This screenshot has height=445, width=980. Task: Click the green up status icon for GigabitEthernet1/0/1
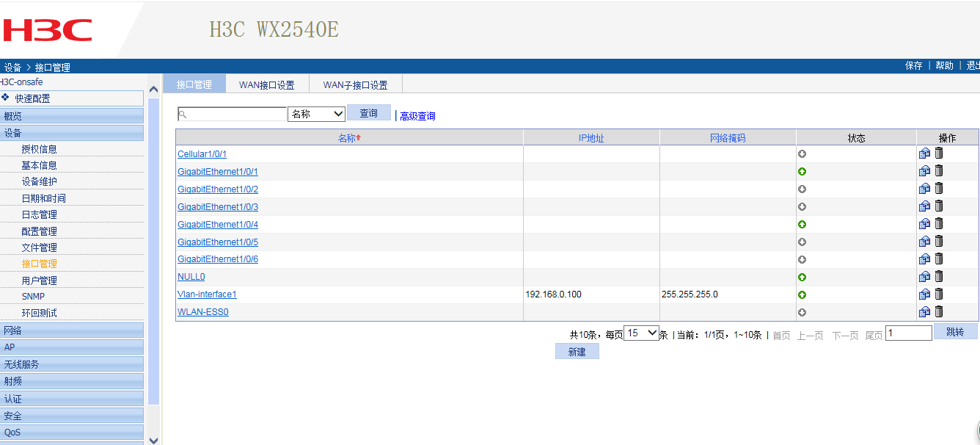click(802, 172)
